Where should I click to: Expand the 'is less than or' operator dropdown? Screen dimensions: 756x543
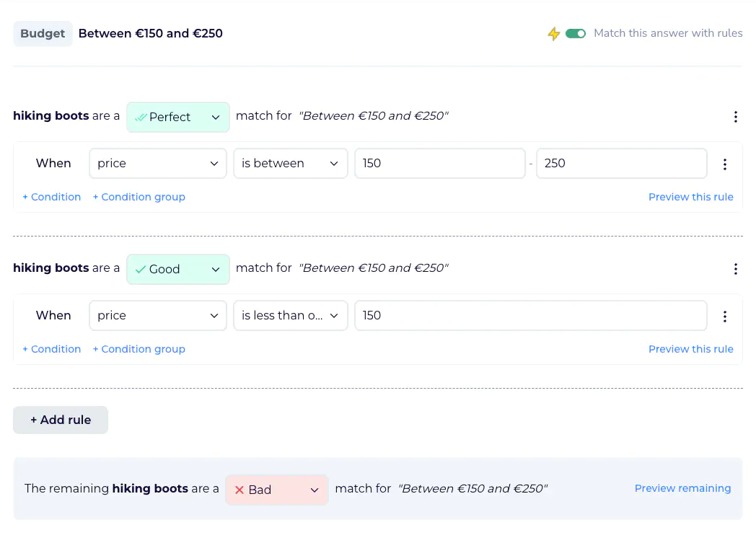pos(290,316)
